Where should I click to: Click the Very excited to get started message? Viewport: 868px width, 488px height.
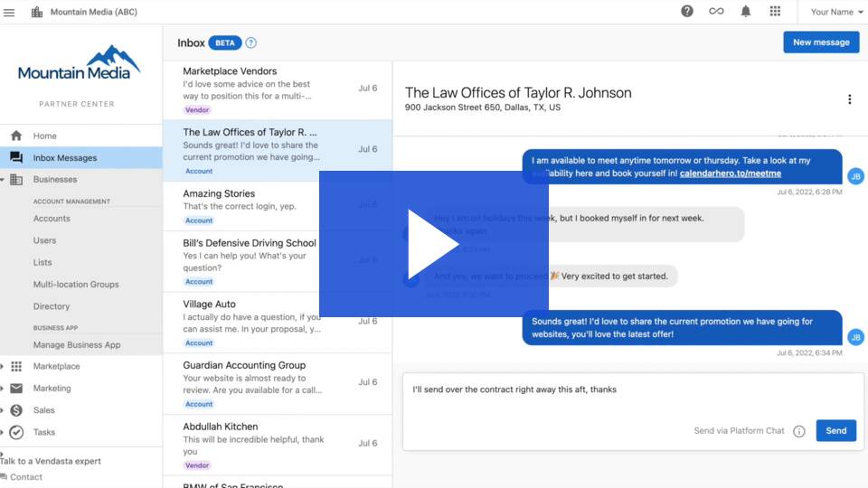551,277
